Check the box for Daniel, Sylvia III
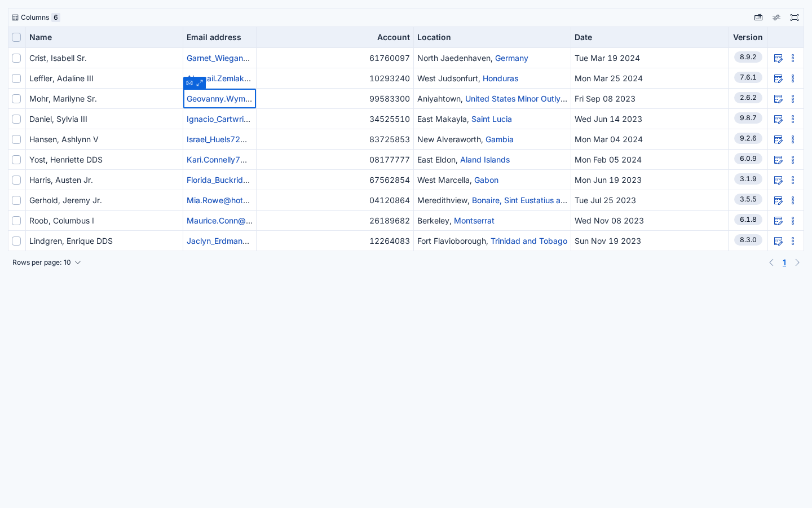The width and height of the screenshot is (812, 508). 16,119
